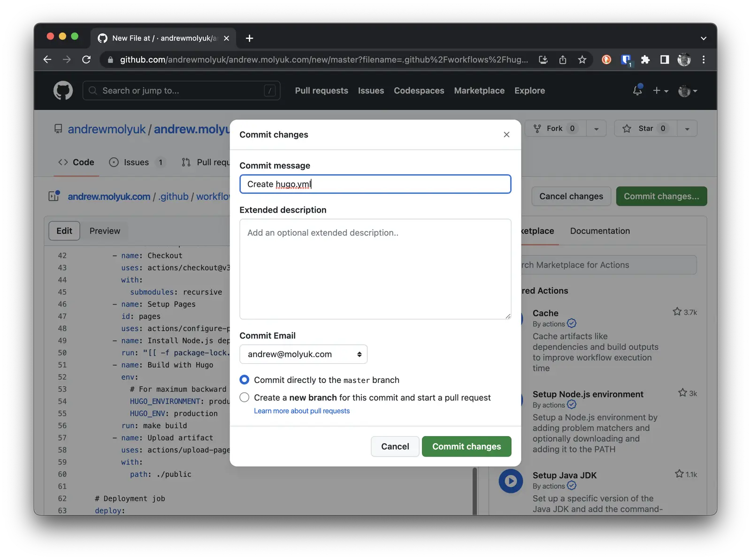Click the verified badge beside Cache's By actions
This screenshot has width=751, height=560.
(x=571, y=323)
